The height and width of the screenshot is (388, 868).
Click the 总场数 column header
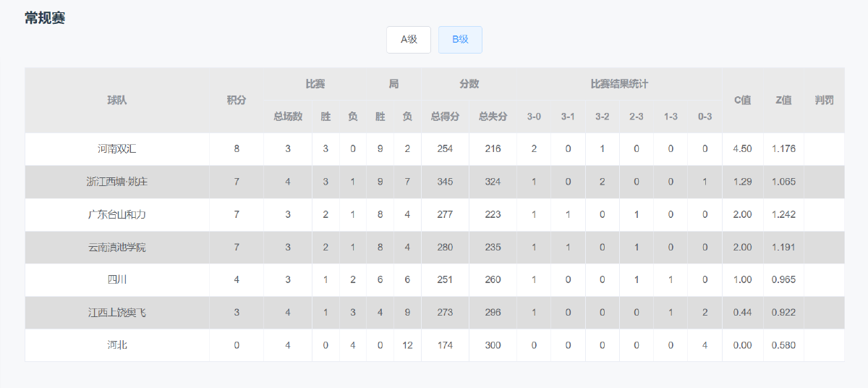(x=288, y=116)
